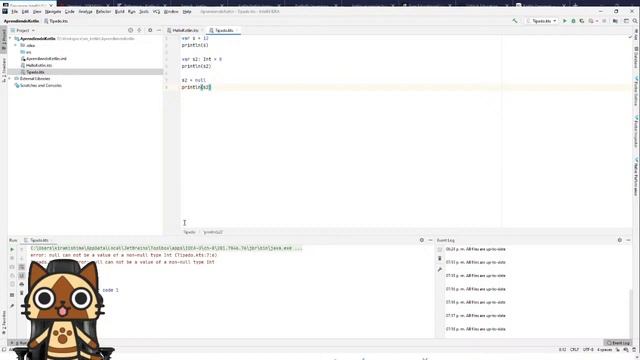The width and height of the screenshot is (640, 360).
Task: Open the File menu
Action: 15,12
